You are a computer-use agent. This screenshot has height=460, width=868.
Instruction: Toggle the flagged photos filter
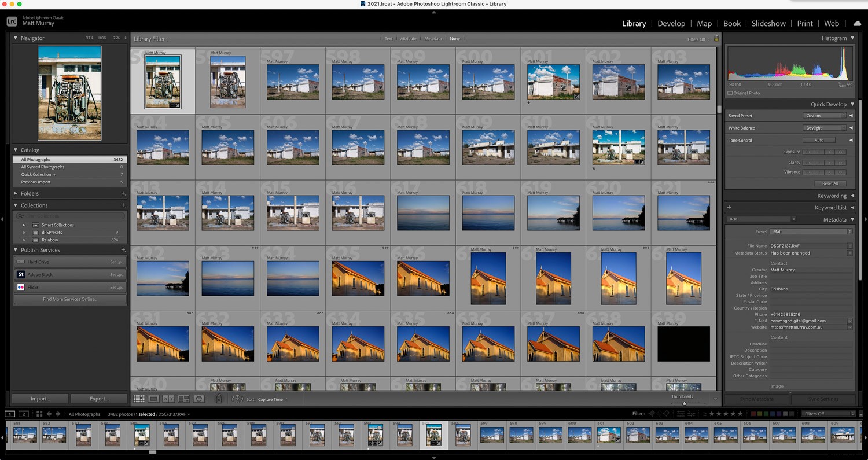pyautogui.click(x=652, y=414)
